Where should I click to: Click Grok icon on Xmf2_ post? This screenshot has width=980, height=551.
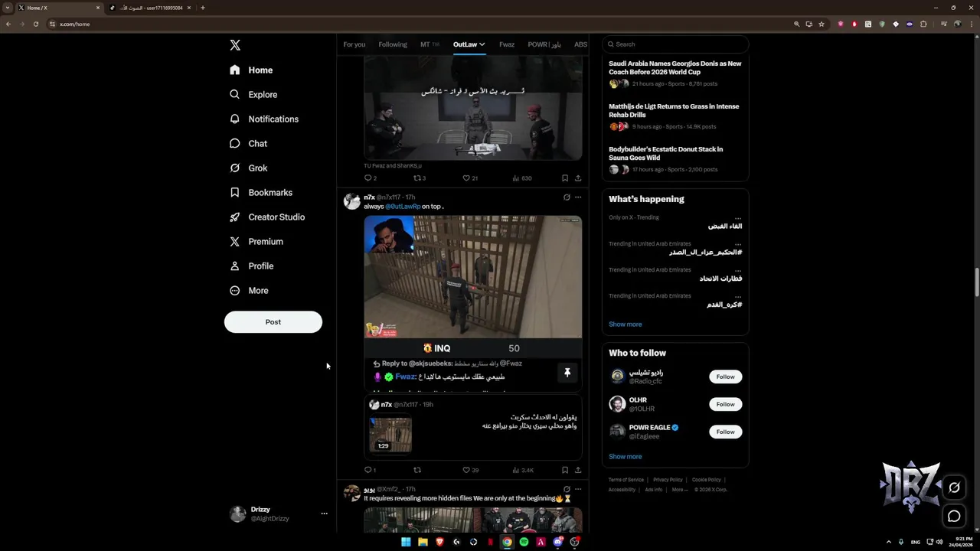567,489
